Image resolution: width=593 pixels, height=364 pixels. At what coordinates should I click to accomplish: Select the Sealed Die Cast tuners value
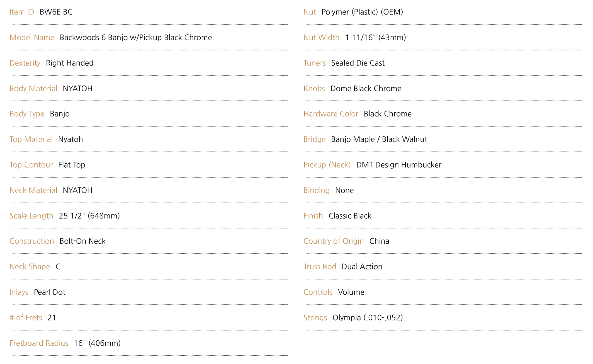point(358,63)
